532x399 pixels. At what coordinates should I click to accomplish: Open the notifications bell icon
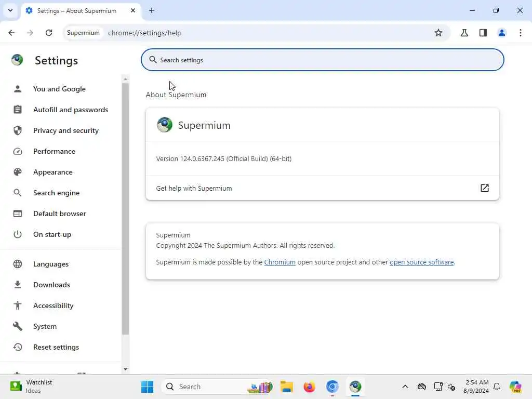tap(497, 387)
